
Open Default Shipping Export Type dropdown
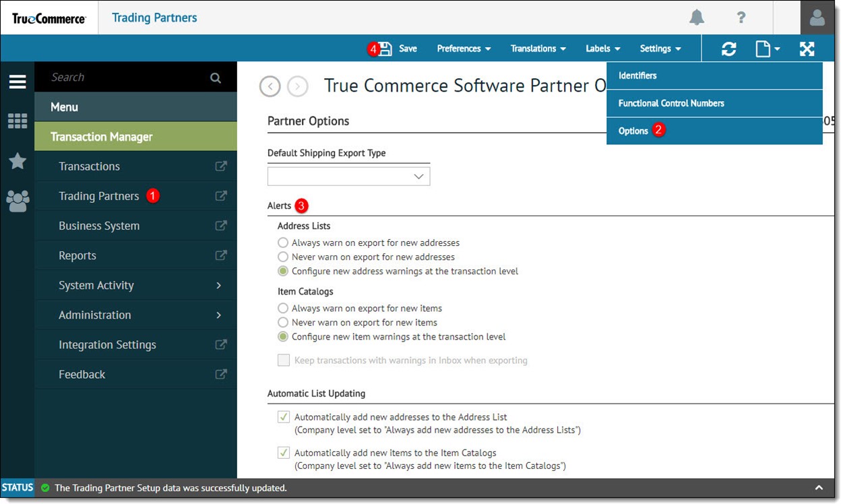coord(348,177)
